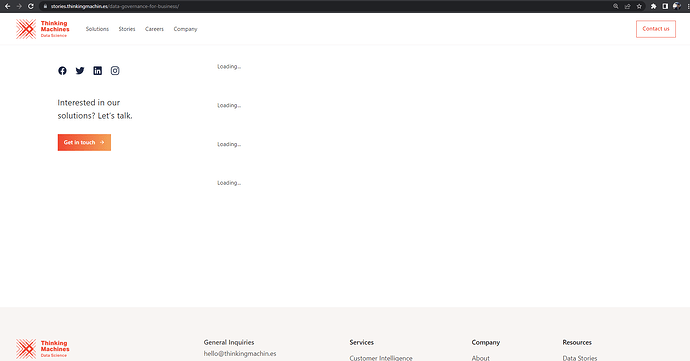
Task: Click hello@thinkingmachin.es email link
Action: [x=240, y=354]
